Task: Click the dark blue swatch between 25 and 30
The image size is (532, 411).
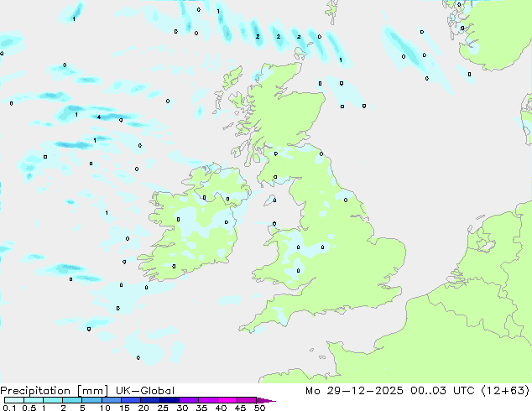Action: (x=169, y=400)
